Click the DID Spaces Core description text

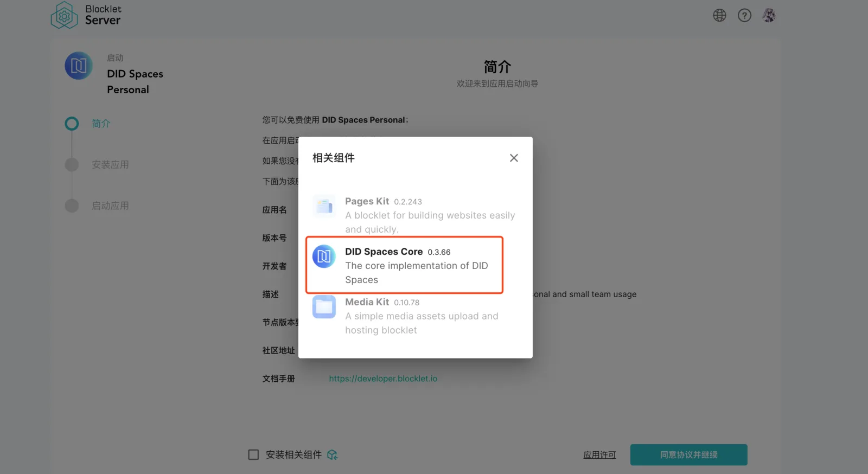click(417, 273)
